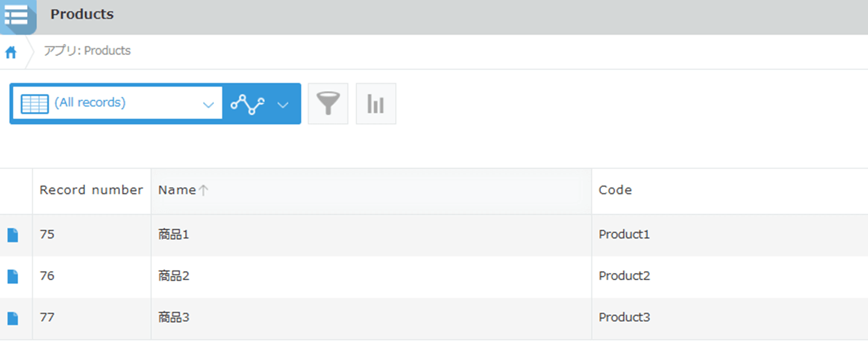Toggle the Name ascending sort arrow
868x344 pixels.
204,190
